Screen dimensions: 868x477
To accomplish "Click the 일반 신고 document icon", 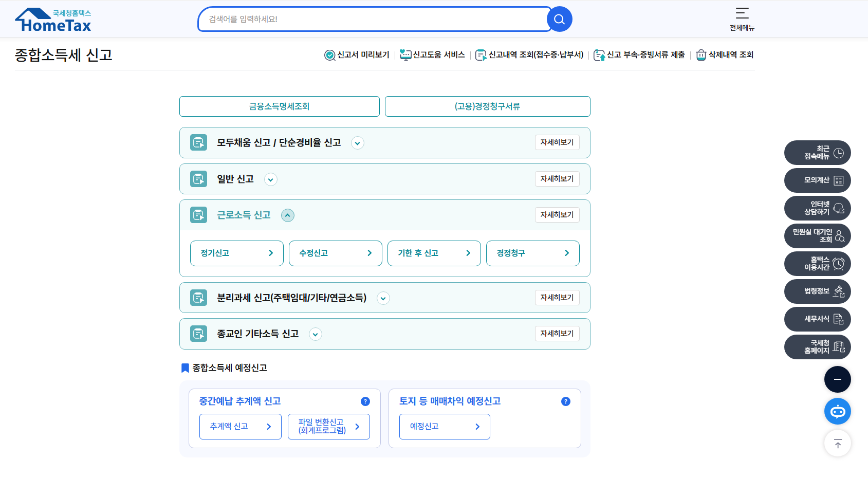I will [199, 179].
